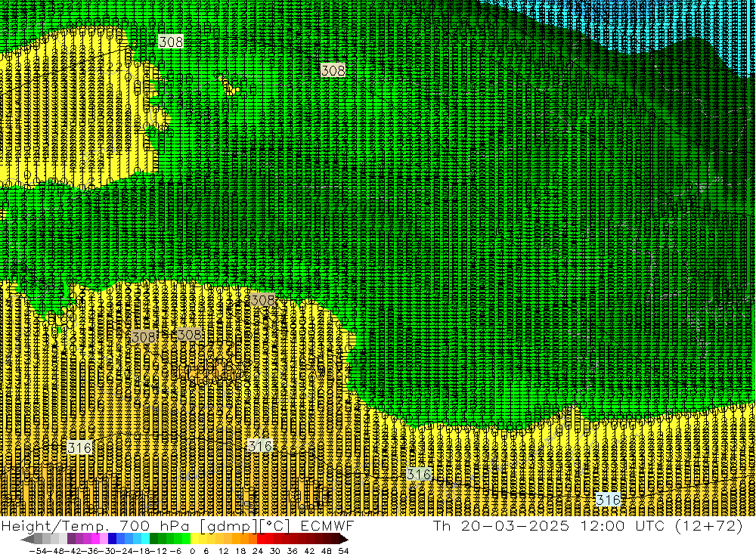
Task: Click the "24" legend tick label
Action: click(258, 551)
